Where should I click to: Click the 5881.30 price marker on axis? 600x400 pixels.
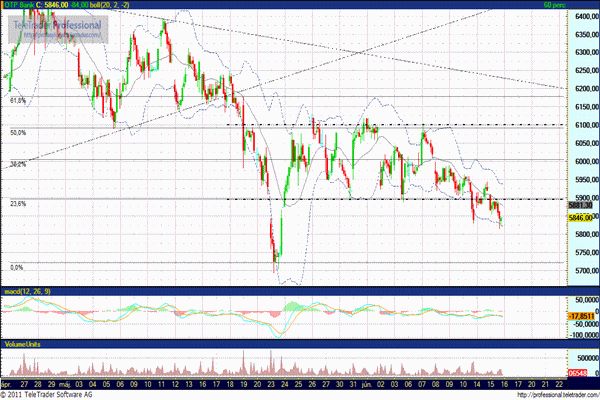[582, 205]
